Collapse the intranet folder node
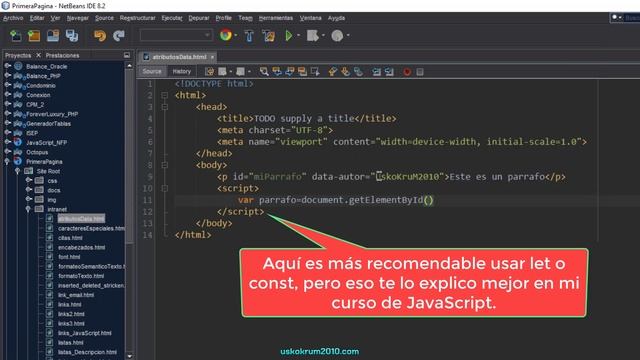This screenshot has width=640, height=360. click(28, 209)
